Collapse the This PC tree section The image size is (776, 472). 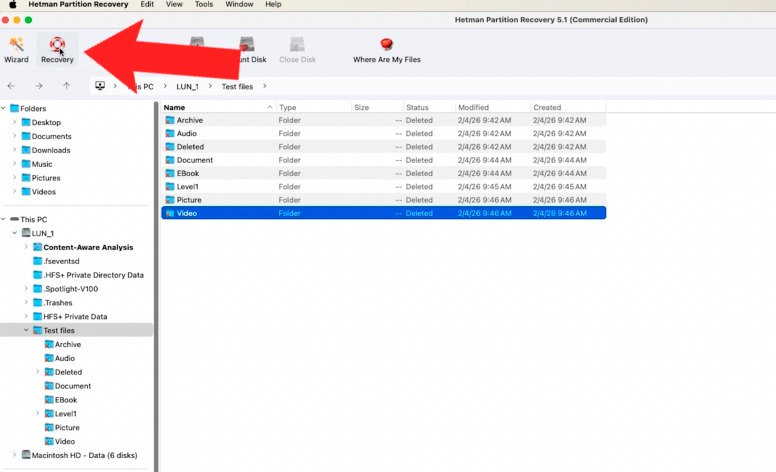3,219
